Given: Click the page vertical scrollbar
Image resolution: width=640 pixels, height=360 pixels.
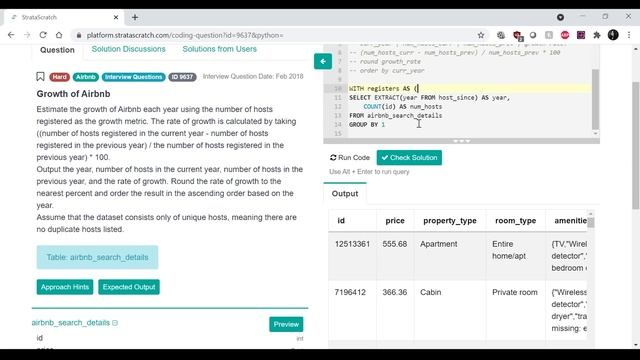Looking at the screenshot, I should pos(636,146).
